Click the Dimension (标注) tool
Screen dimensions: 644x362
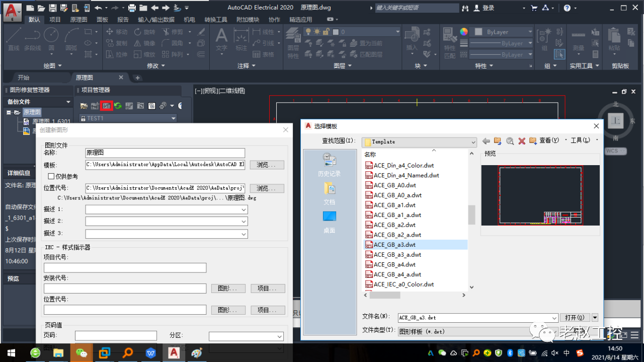tap(242, 39)
